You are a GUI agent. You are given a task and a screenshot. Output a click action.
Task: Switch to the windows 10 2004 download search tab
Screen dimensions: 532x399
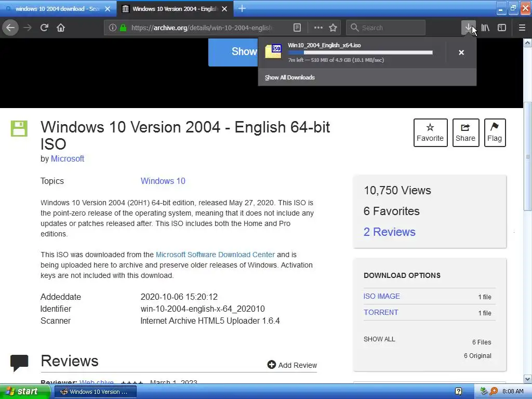[x=58, y=9]
